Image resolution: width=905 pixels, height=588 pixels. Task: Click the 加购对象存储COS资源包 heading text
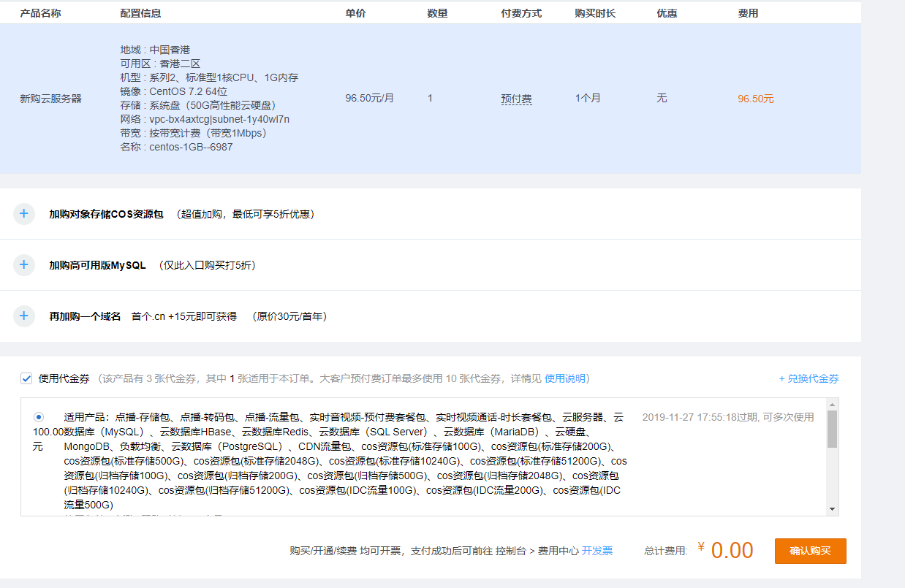[106, 214]
